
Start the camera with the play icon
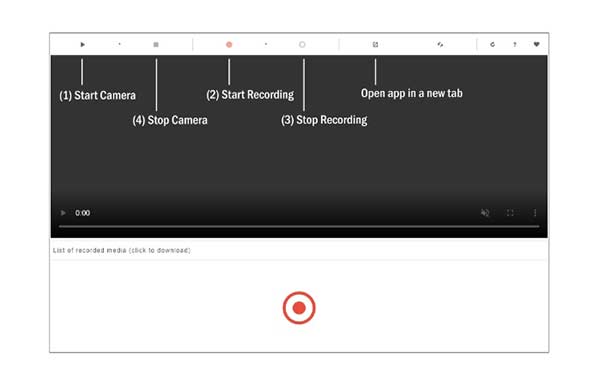coord(82,44)
